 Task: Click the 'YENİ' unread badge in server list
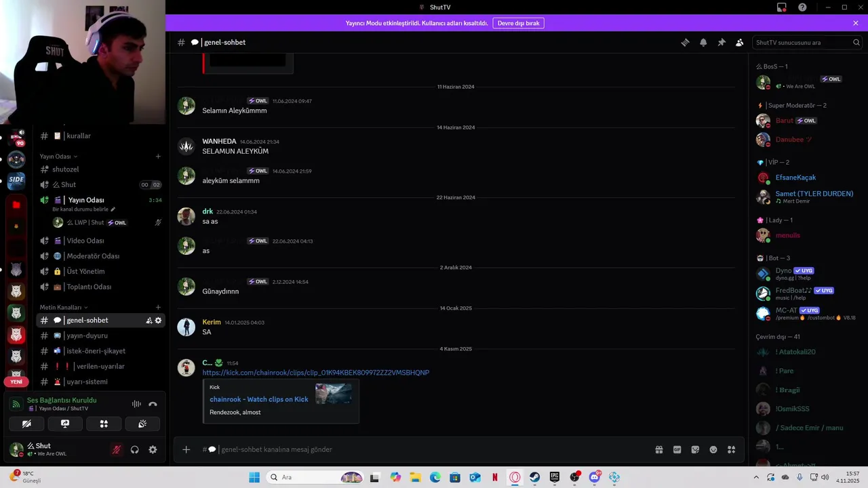16,382
